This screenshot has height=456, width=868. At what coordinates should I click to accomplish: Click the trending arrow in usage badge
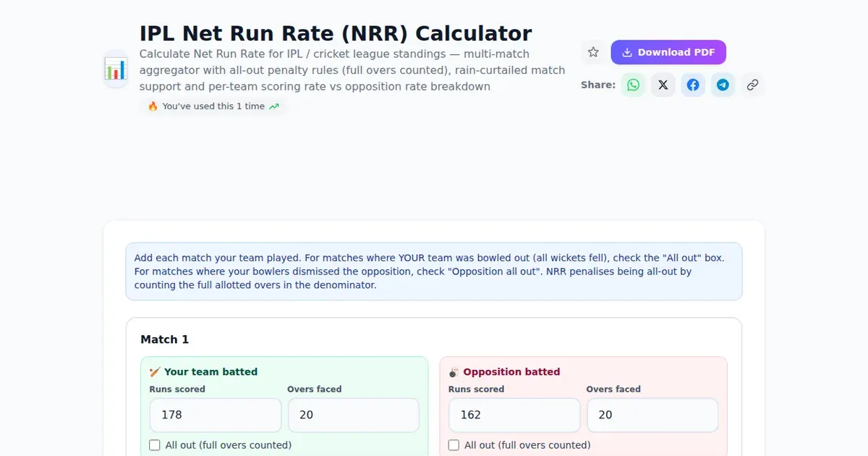tap(274, 106)
